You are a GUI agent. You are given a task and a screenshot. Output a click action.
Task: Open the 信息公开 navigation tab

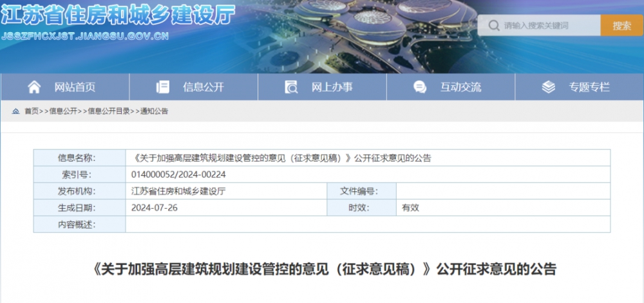coord(193,87)
